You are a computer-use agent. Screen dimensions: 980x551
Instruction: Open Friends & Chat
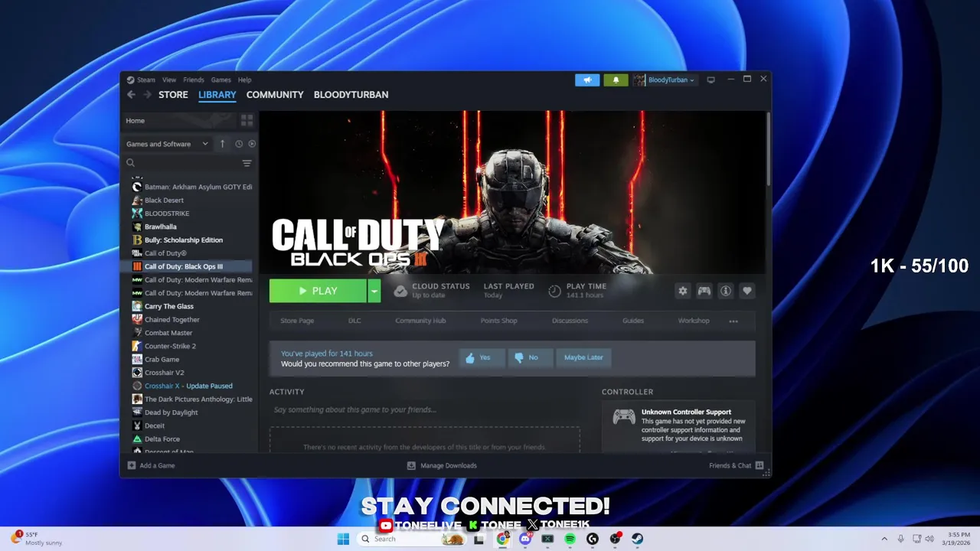(736, 465)
